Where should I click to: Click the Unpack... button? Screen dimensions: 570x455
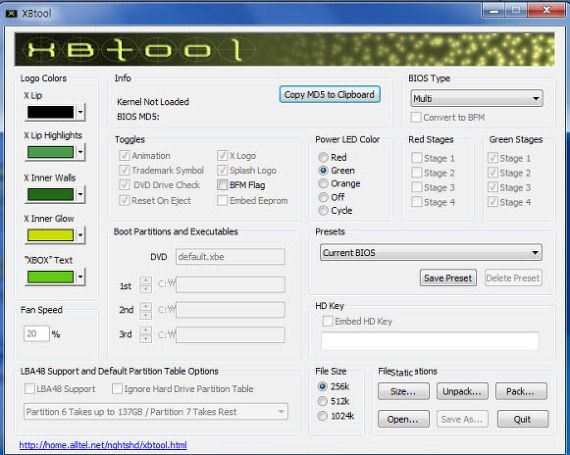(x=462, y=391)
